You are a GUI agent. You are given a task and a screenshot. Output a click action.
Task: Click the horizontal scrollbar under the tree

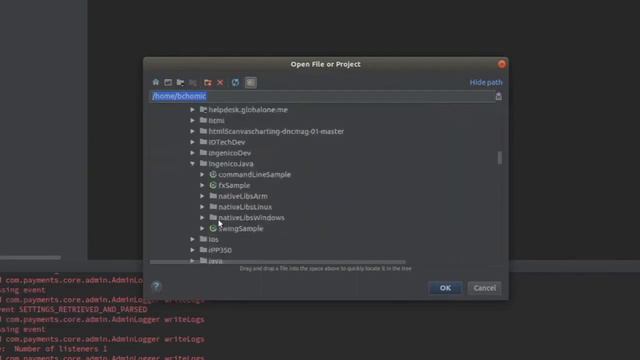point(278,262)
